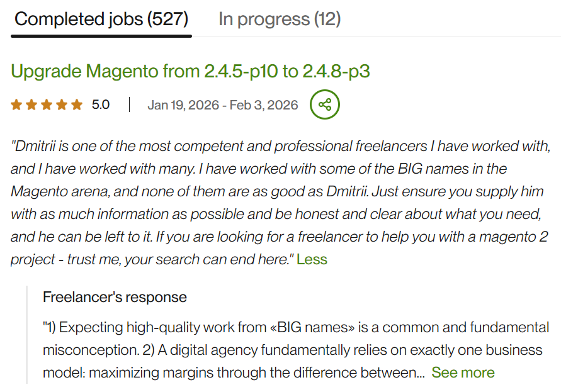The width and height of the screenshot is (561, 392).
Task: Collapse the review with the Less link
Action: coord(312,259)
